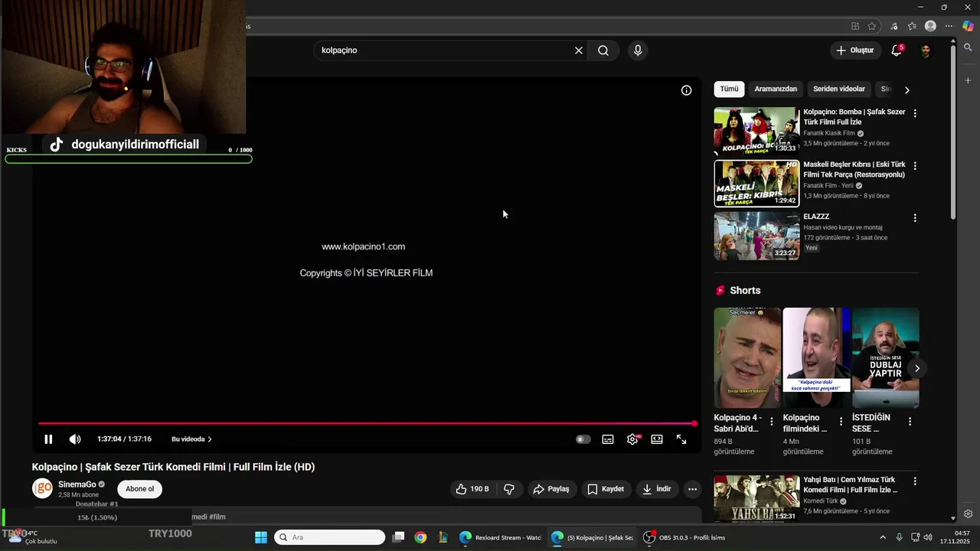Open options for 'Kolpaçino 4' short

(772, 422)
